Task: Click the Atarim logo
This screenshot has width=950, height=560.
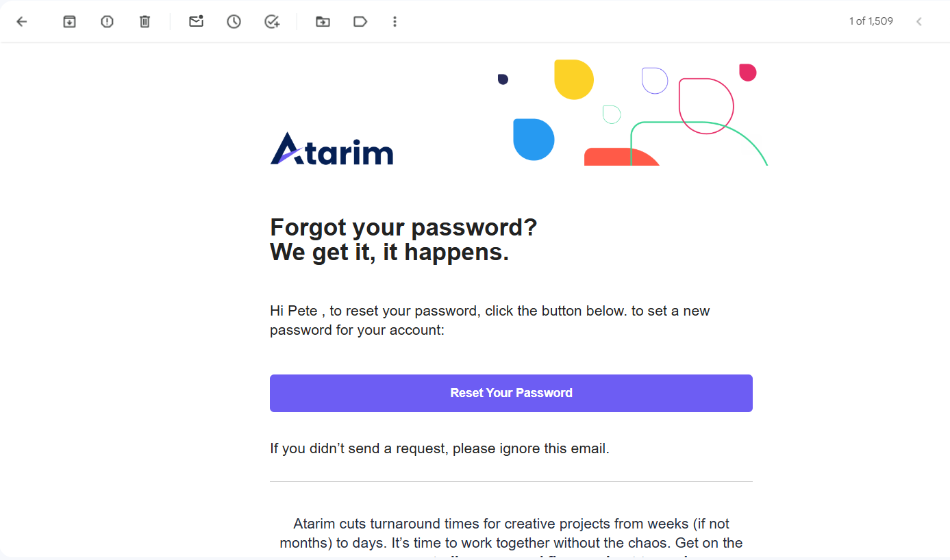Action: (x=332, y=149)
